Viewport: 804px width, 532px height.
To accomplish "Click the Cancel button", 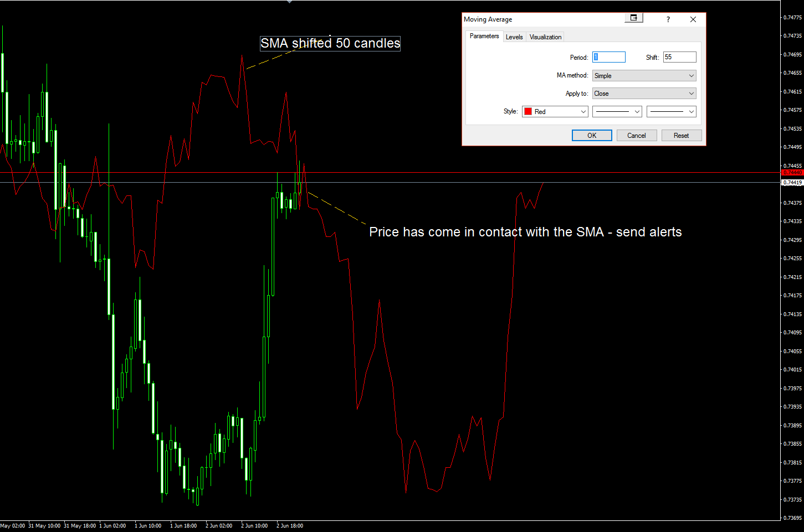I will pyautogui.click(x=637, y=136).
